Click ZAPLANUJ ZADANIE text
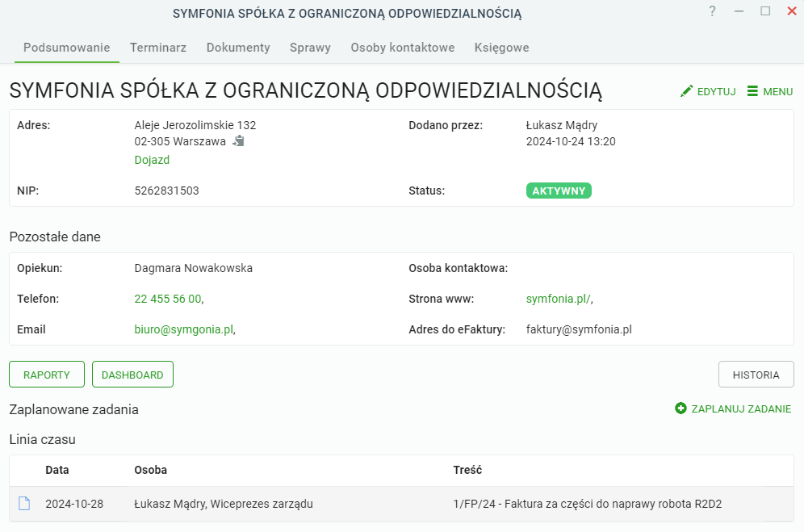The height and width of the screenshot is (532, 804). click(x=741, y=408)
